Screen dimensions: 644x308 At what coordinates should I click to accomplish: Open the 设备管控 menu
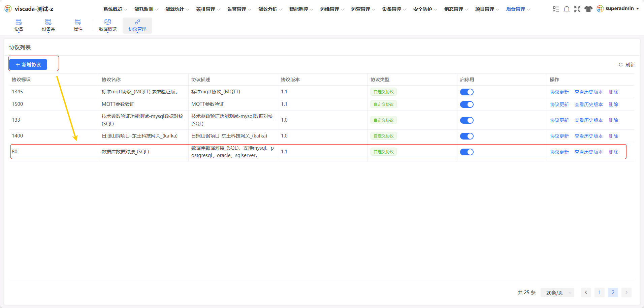click(394, 9)
